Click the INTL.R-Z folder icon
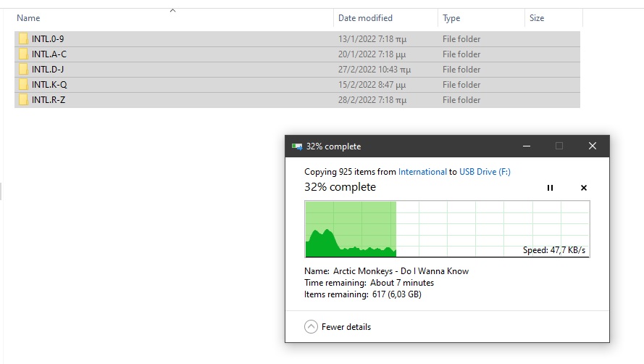The height and width of the screenshot is (364, 644). pyautogui.click(x=23, y=100)
